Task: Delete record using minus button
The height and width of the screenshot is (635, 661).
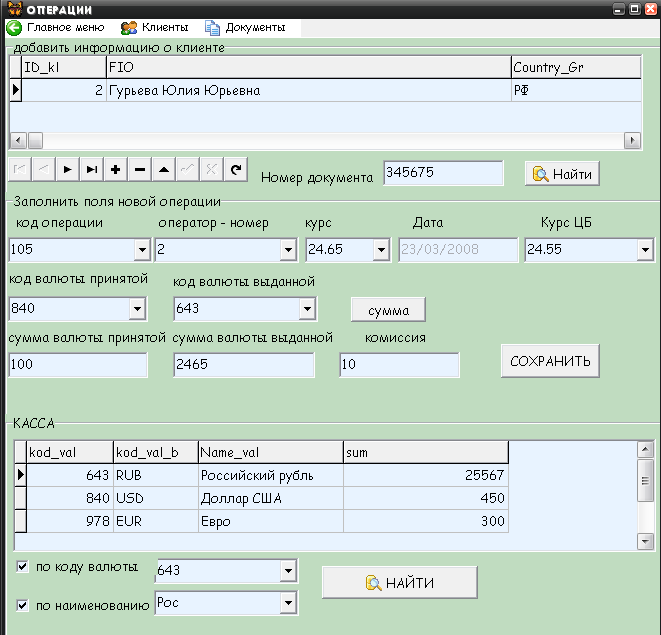Action: tap(140, 170)
